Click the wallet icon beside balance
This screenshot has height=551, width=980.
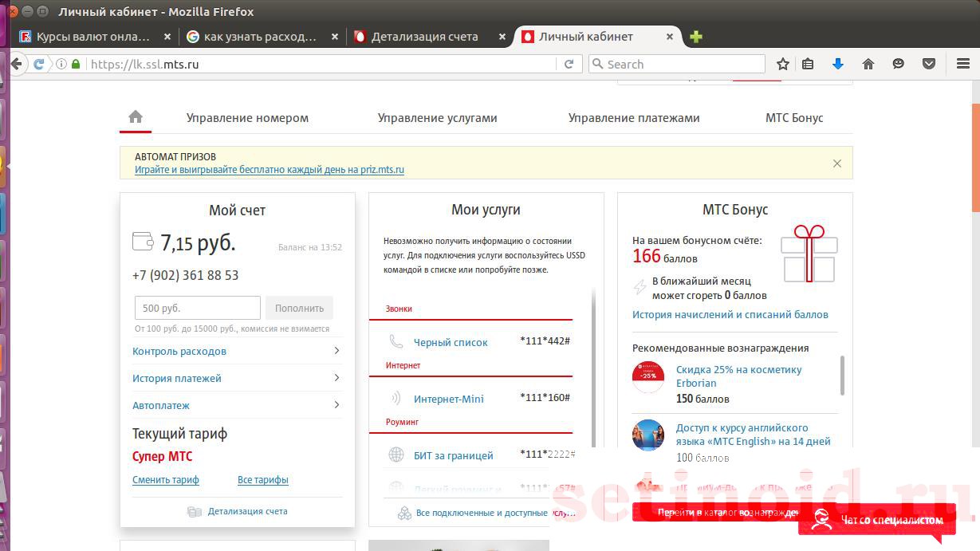click(x=143, y=241)
